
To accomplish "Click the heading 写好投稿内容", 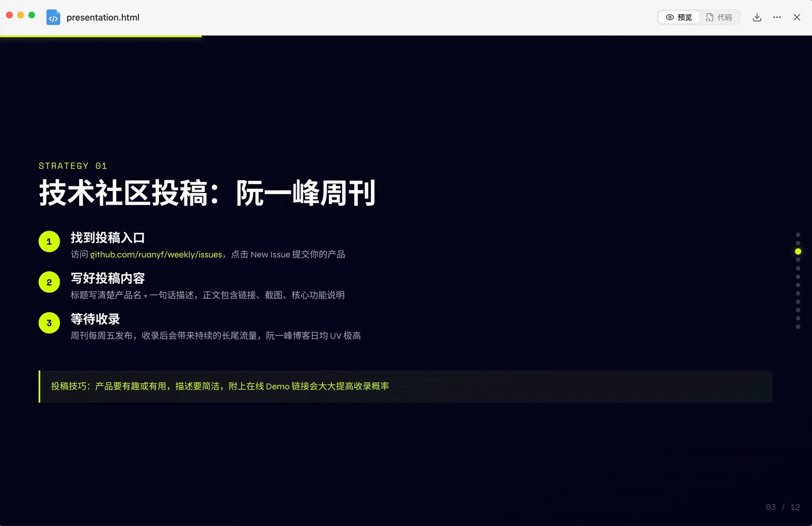I will pyautogui.click(x=108, y=278).
